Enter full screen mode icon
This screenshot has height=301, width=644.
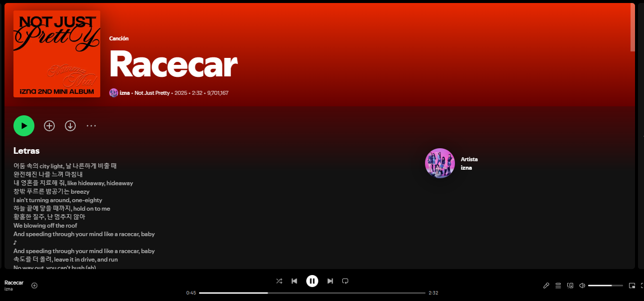(642, 286)
